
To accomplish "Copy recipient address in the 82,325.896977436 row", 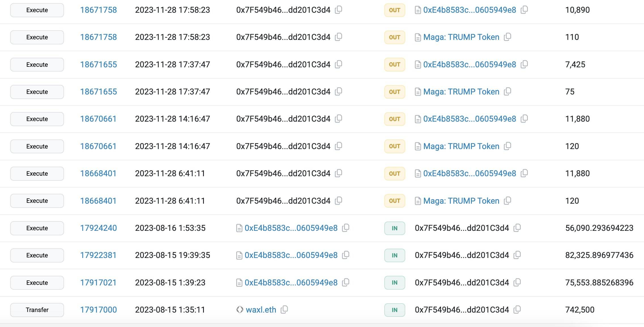I will [x=517, y=255].
